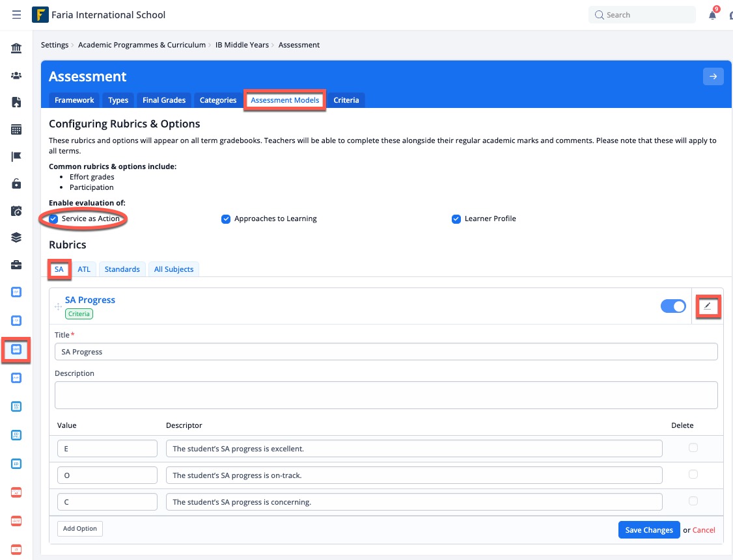Toggle the Approaches to Learning checkbox
This screenshot has height=560, width=733.
pyautogui.click(x=226, y=219)
